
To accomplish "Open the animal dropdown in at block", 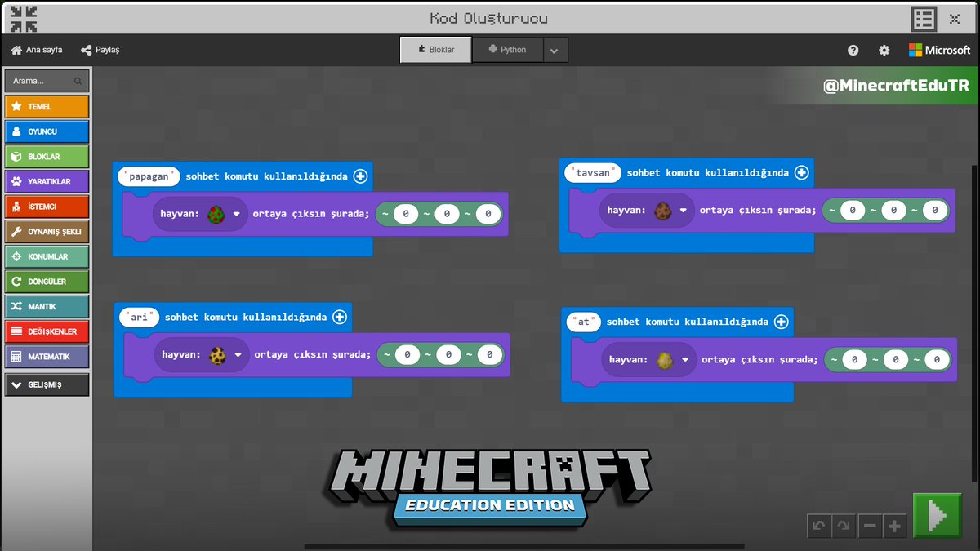I will 685,359.
